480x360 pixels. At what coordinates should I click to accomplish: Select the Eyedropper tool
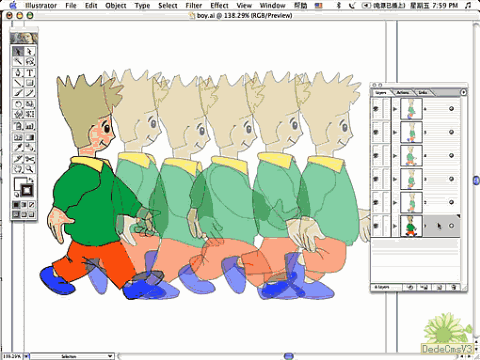coord(18,147)
